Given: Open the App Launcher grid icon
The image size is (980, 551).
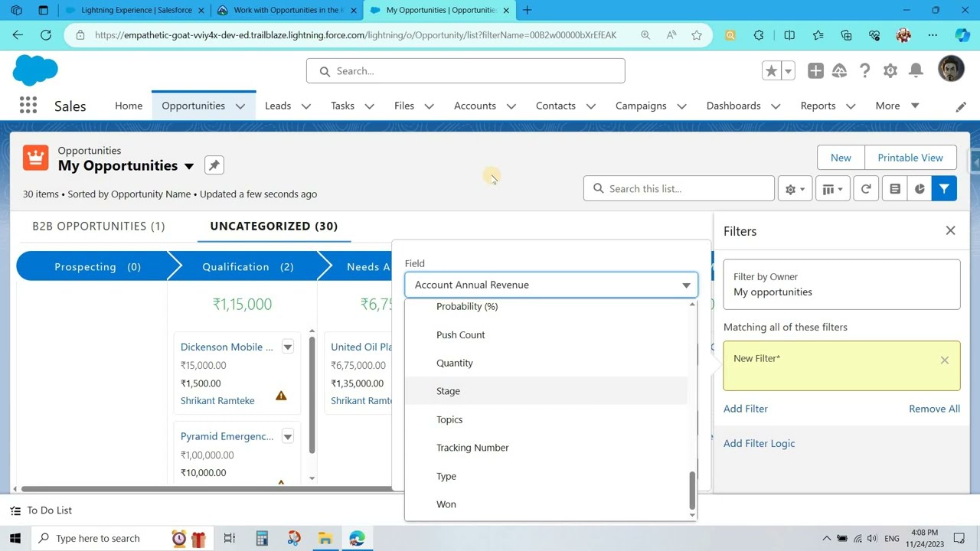Looking at the screenshot, I should 28,106.
